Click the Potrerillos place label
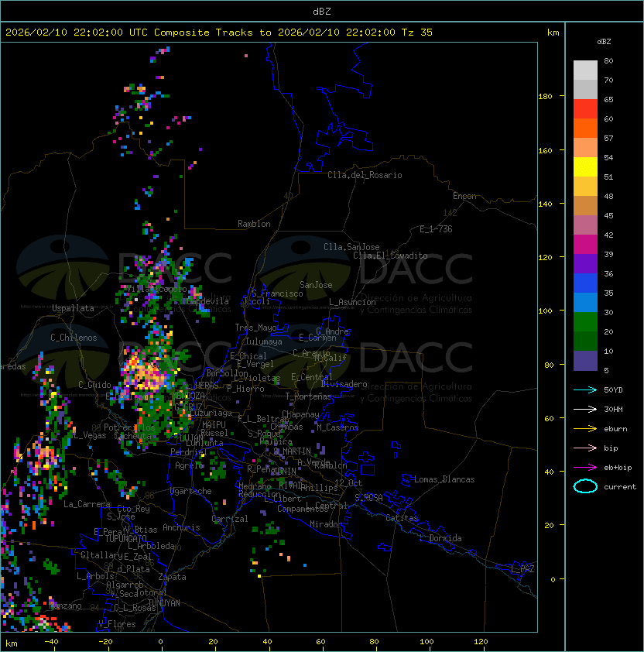 click(129, 427)
